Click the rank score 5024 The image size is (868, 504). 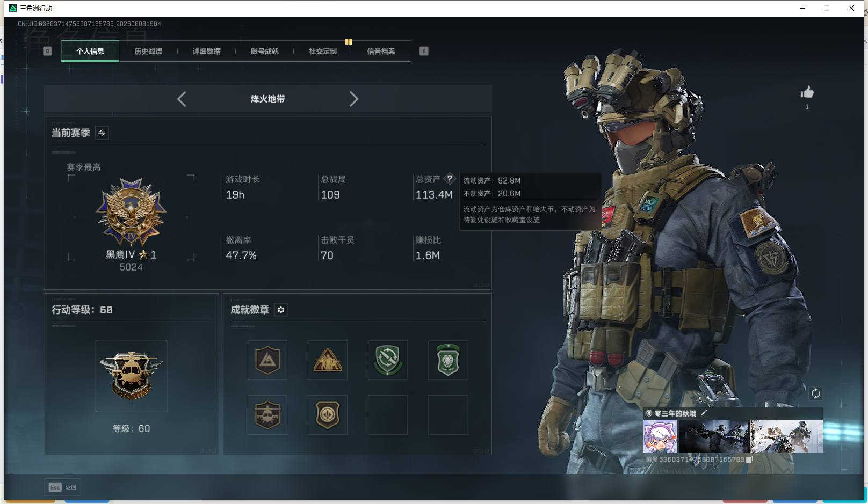(x=131, y=267)
